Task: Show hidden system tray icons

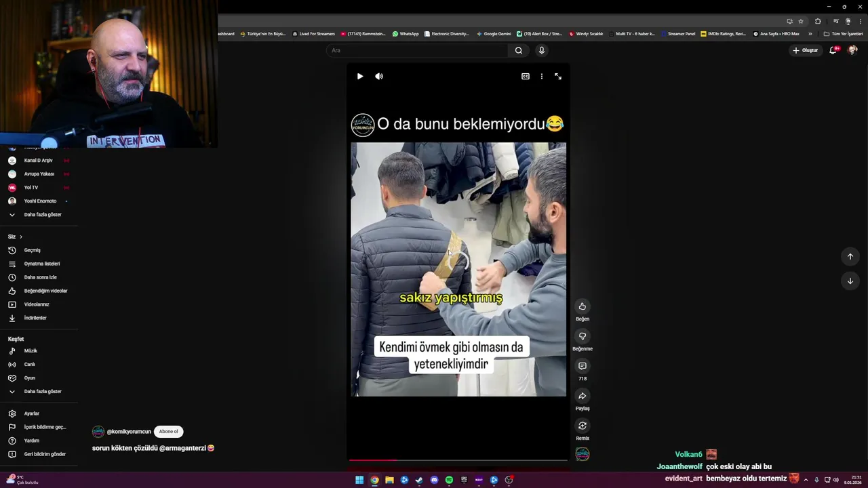Action: [x=806, y=480]
